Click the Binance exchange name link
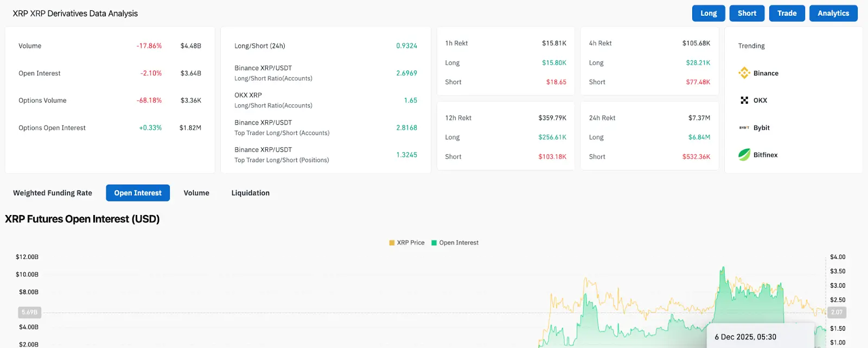Viewport: 868px width, 348px height. [x=765, y=73]
